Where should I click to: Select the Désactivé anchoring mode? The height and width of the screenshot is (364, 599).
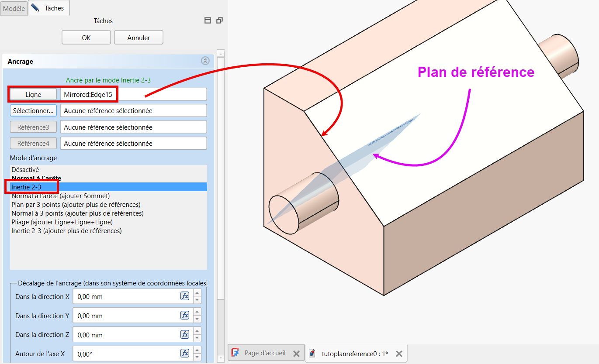pos(25,169)
